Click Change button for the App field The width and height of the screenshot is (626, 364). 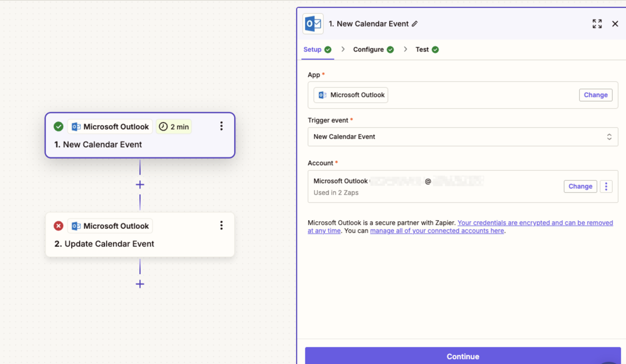[595, 95]
